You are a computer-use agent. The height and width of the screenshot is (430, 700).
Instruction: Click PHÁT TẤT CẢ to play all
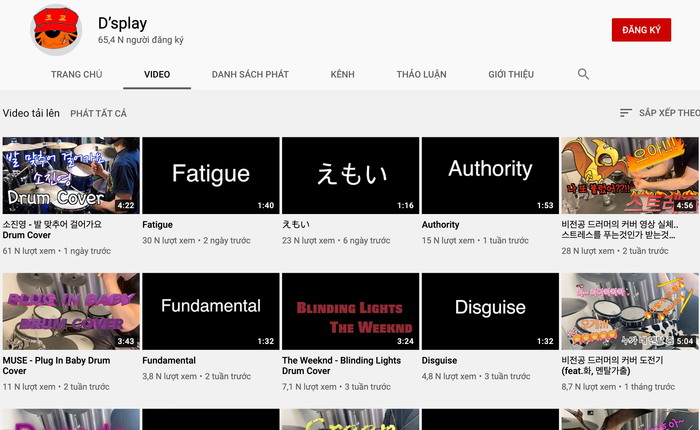pos(99,113)
